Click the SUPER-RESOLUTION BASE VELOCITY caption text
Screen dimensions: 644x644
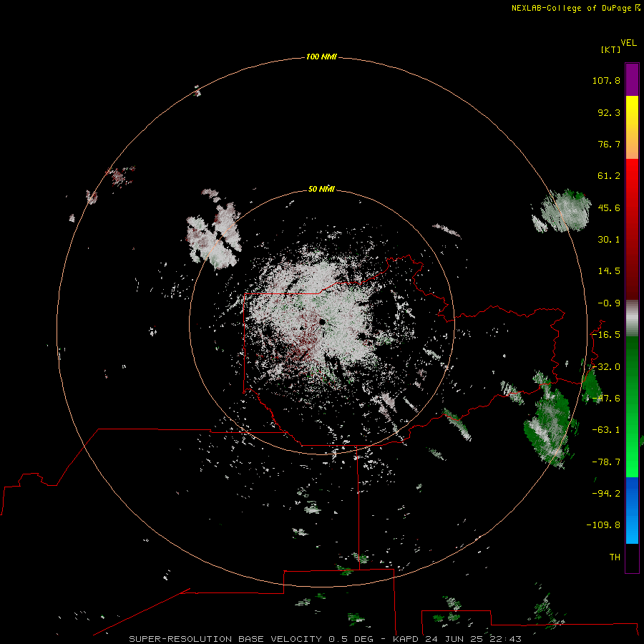225,639
